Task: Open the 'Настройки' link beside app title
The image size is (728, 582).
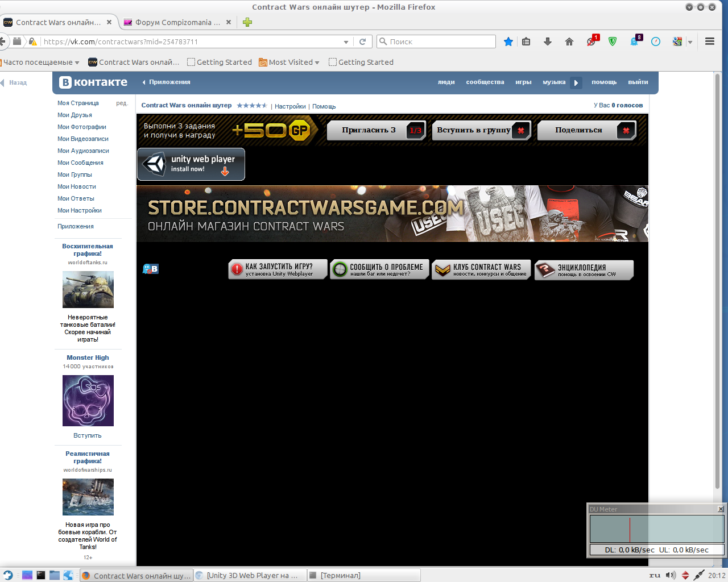Action: click(x=290, y=106)
